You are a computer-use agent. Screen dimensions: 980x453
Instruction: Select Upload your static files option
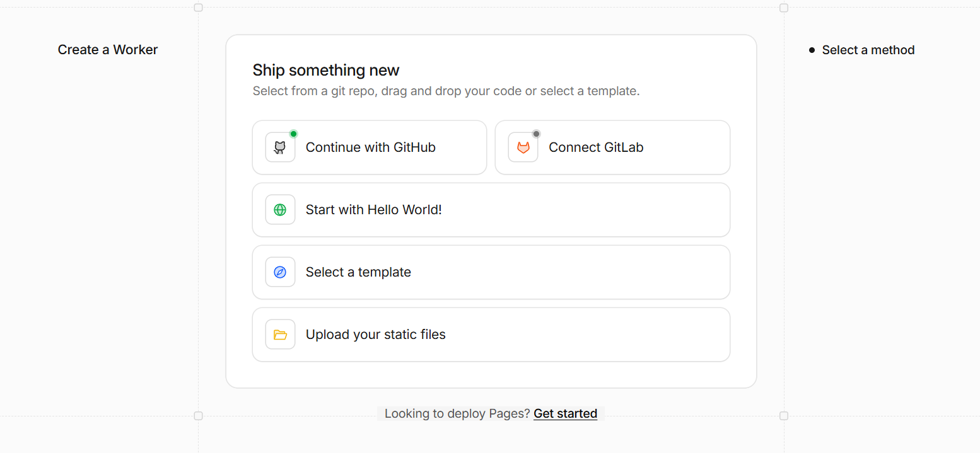tap(491, 335)
